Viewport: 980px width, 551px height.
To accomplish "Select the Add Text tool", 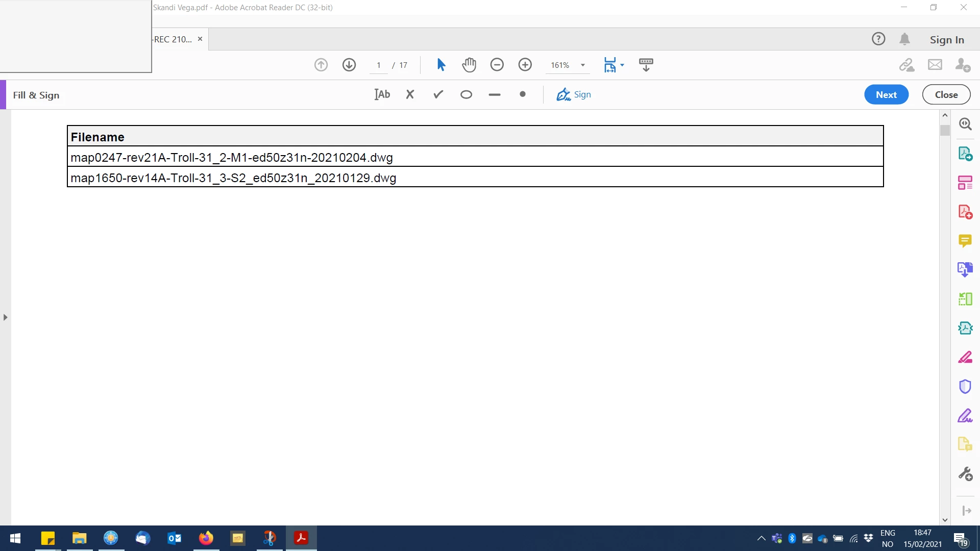I will pyautogui.click(x=382, y=94).
